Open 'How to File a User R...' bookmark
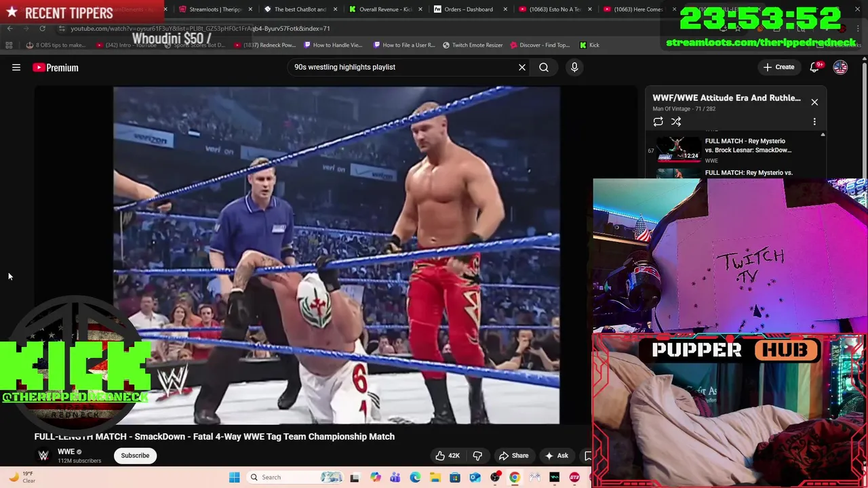Viewport: 868px width, 488px height. click(403, 45)
